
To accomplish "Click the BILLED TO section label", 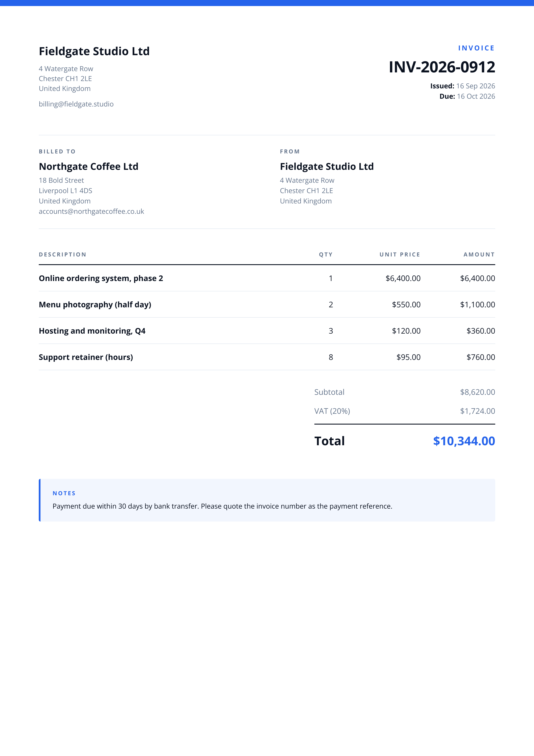I will [x=57, y=152].
